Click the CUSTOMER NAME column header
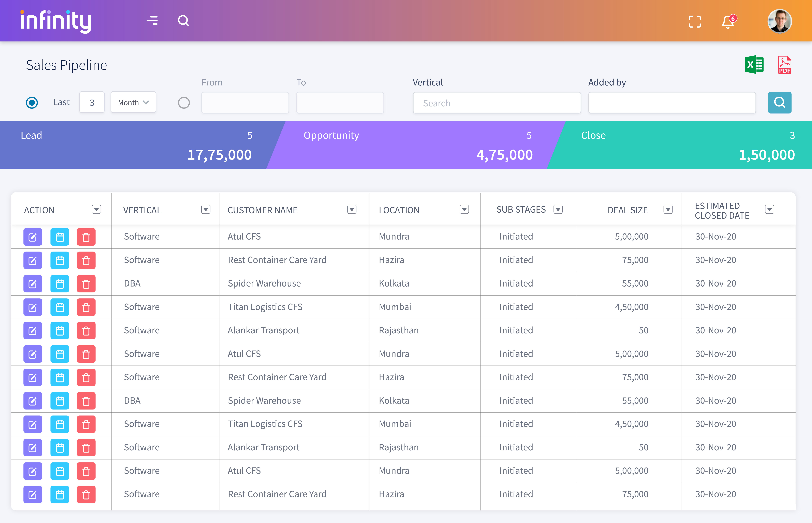 pyautogui.click(x=262, y=210)
